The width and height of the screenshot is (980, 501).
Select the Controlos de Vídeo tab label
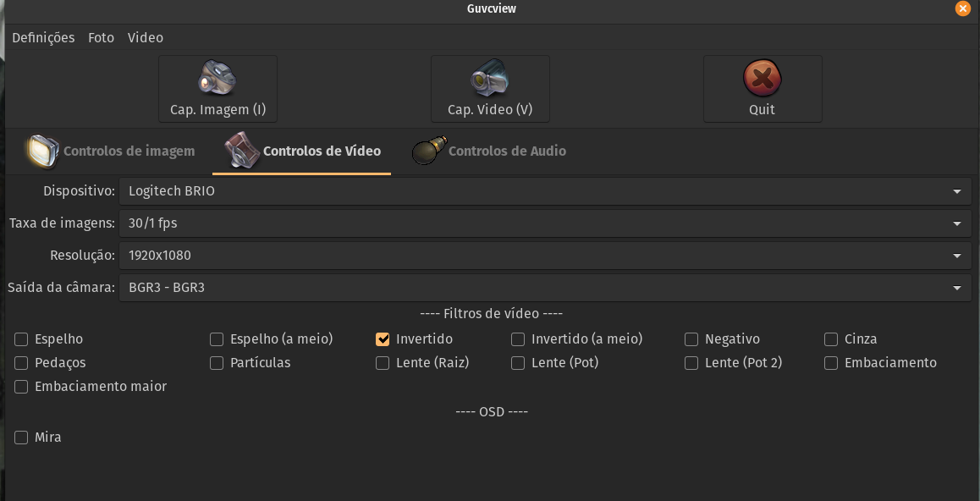pyautogui.click(x=322, y=151)
